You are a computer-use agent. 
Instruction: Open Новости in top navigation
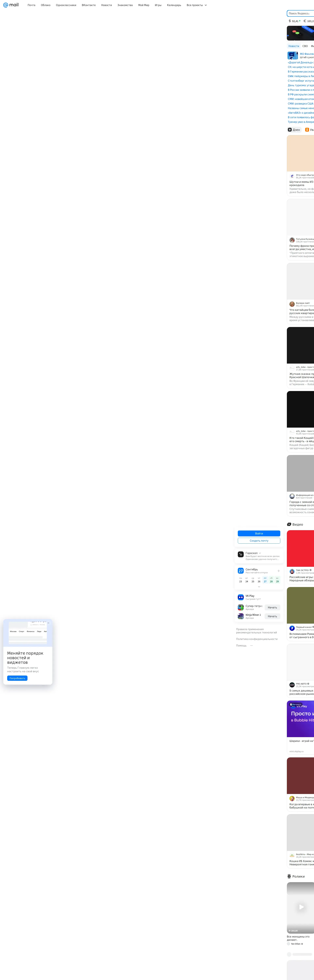pyautogui.click(x=107, y=5)
